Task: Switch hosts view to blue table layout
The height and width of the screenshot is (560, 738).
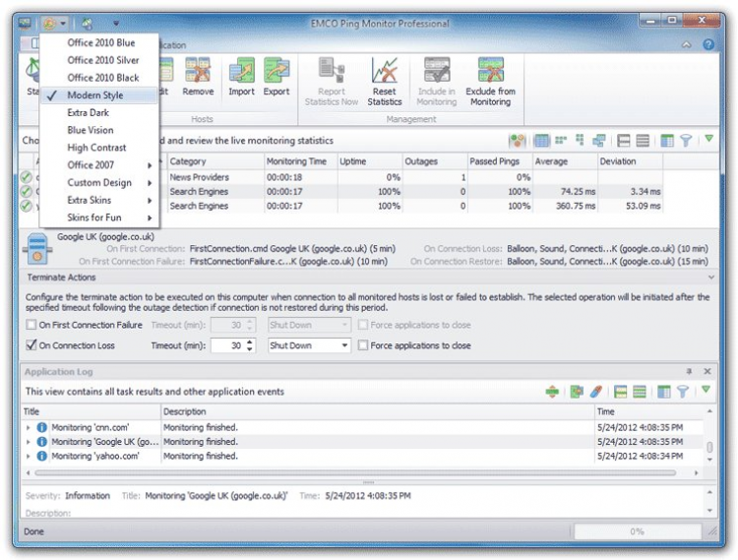Action: pos(542,140)
